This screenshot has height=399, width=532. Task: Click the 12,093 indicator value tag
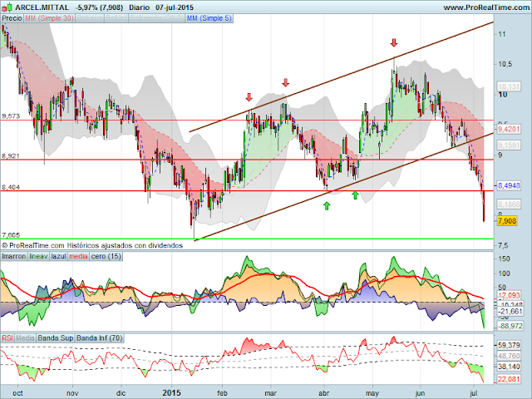click(x=509, y=296)
